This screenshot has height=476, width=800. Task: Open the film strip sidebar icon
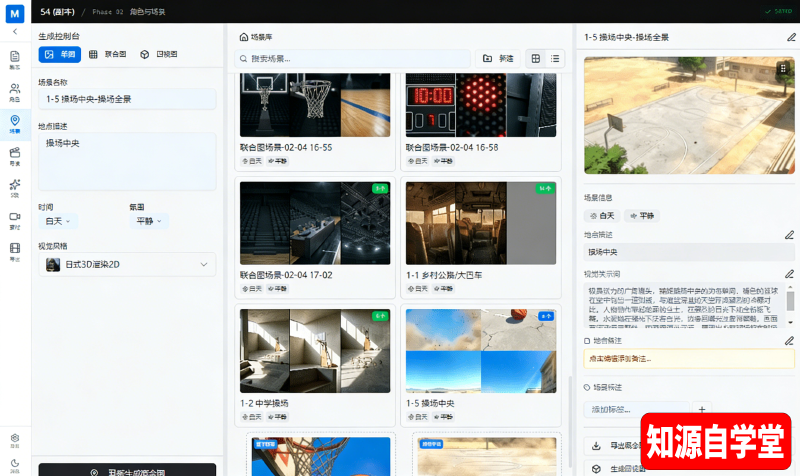point(15,251)
